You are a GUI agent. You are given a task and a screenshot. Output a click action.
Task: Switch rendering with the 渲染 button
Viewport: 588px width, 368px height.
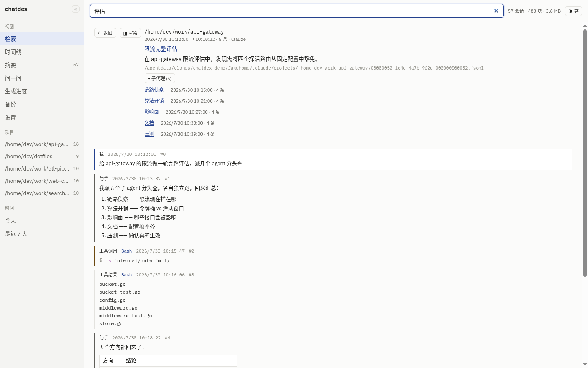[130, 33]
